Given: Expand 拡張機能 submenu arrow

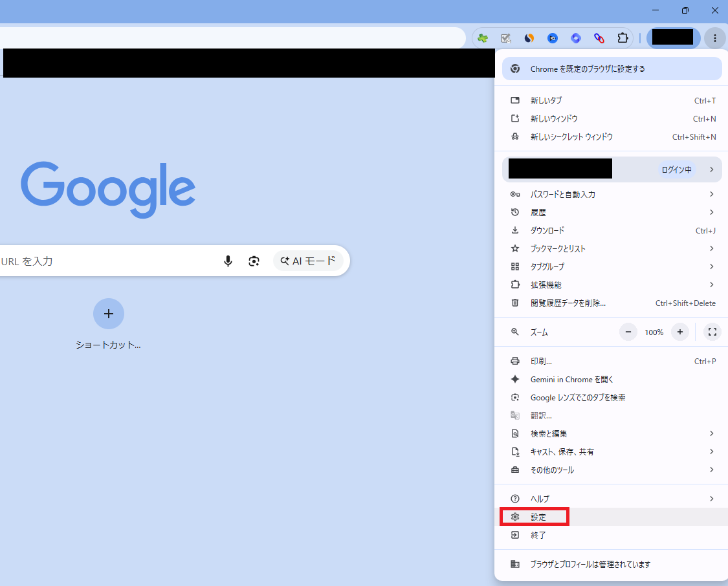Looking at the screenshot, I should [x=711, y=285].
